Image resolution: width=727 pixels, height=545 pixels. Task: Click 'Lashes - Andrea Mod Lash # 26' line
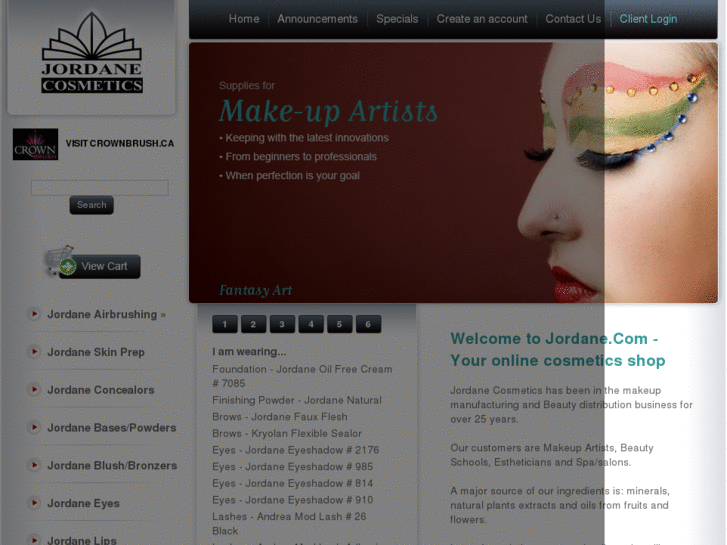click(289, 524)
